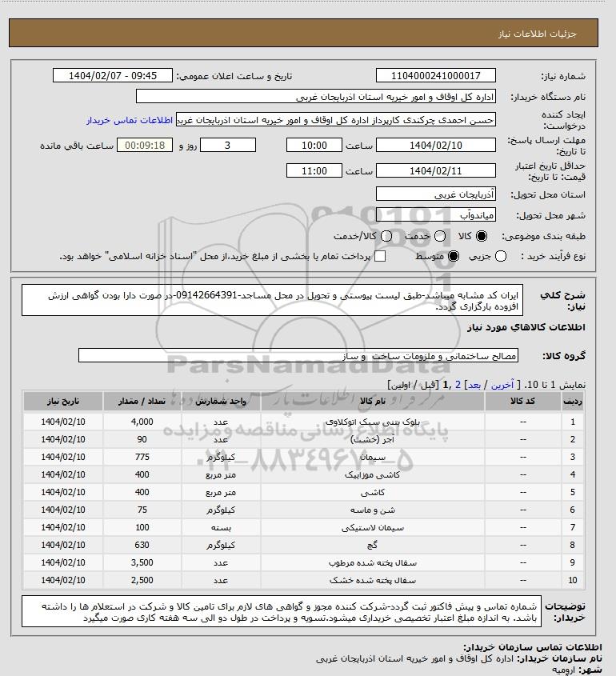Select the item سفال پخته شده خشک
The image size is (616, 676).
tap(373, 580)
